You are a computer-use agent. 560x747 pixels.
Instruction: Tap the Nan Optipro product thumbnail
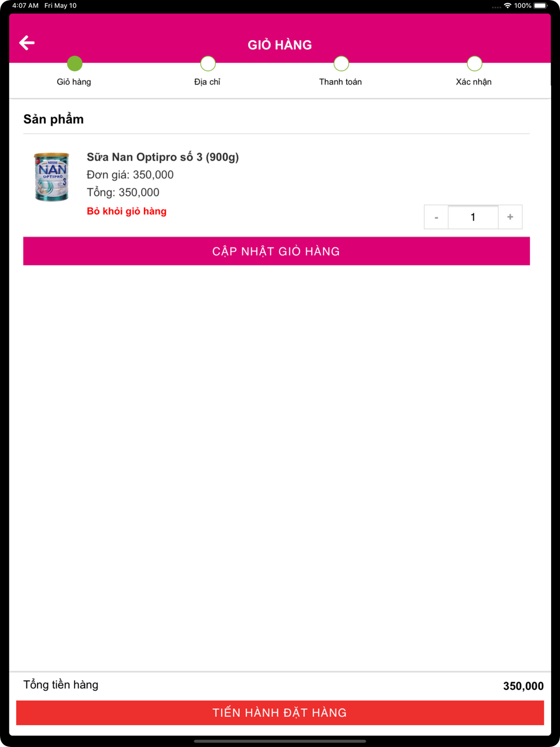coord(52,177)
